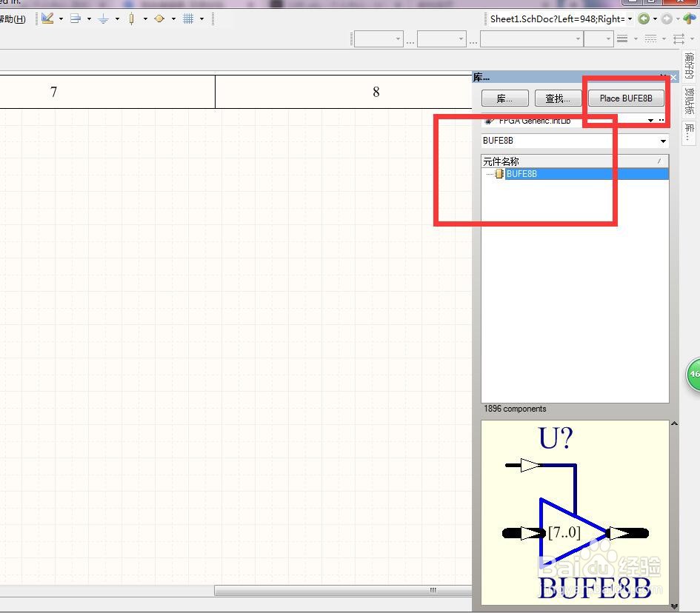Viewport: 700px width, 613px height.
Task: Select the grids icon
Action: click(x=188, y=19)
